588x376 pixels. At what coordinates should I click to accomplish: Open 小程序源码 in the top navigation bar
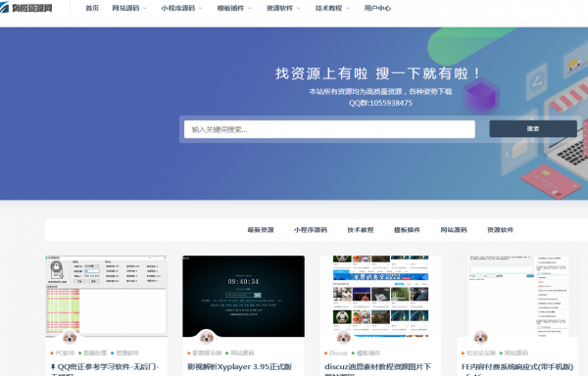(x=178, y=8)
